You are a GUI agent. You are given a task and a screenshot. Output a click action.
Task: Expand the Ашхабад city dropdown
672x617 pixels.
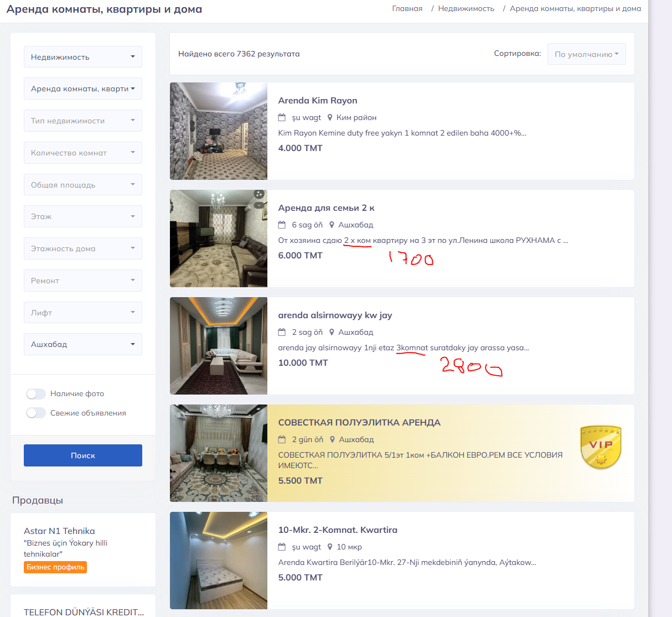coord(83,344)
